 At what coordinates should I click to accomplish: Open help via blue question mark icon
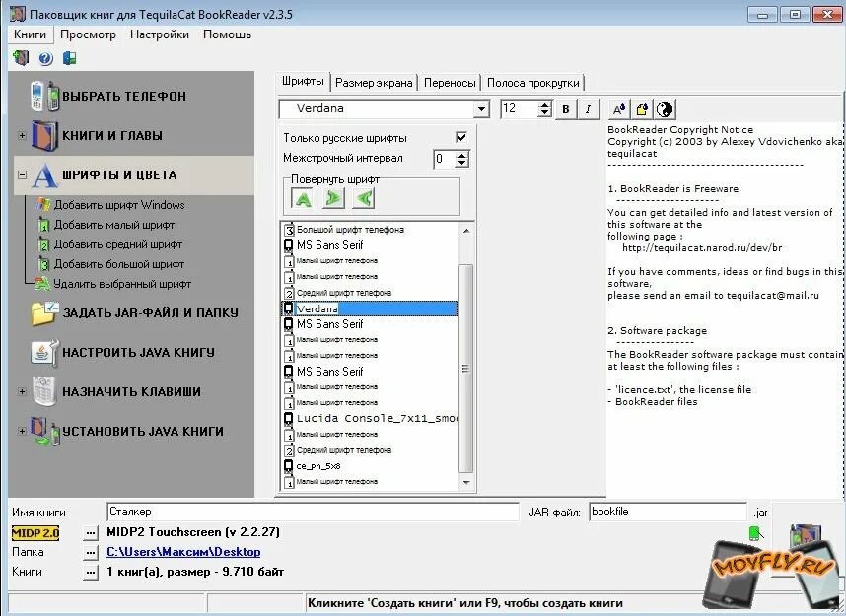click(46, 58)
